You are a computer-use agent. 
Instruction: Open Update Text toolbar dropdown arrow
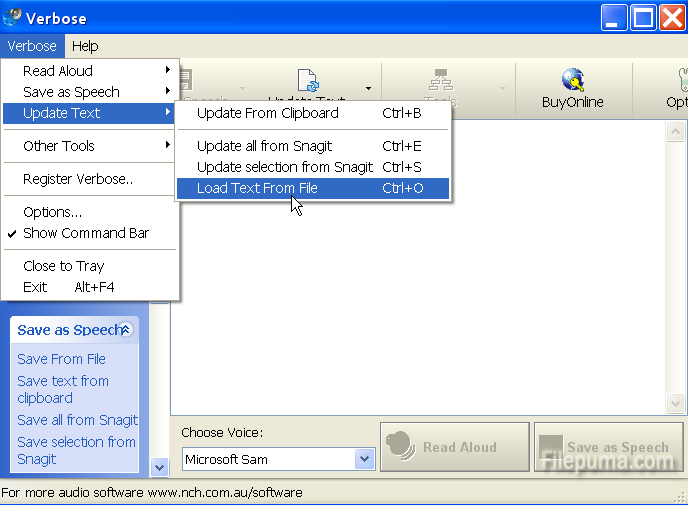tap(369, 88)
